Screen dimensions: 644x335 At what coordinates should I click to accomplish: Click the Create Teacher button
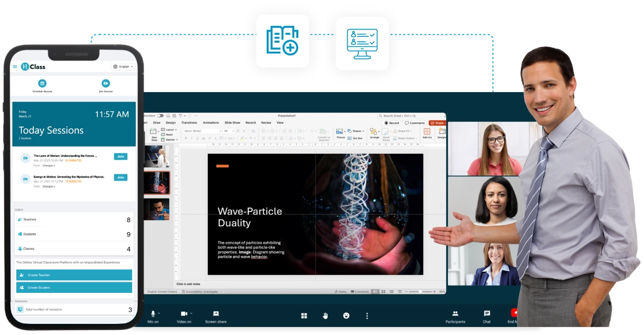pos(74,275)
